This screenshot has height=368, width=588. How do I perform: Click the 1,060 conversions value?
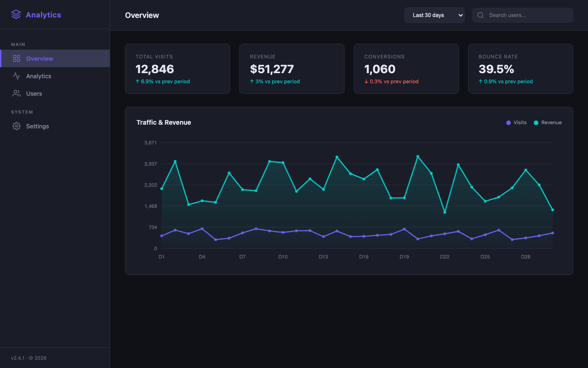pos(380,69)
